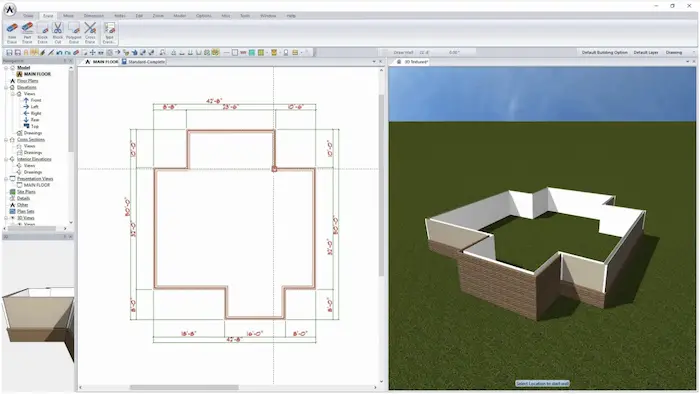This screenshot has height=394, width=700.
Task: Click the drawing area horizontal scrollbar
Action: (228, 387)
